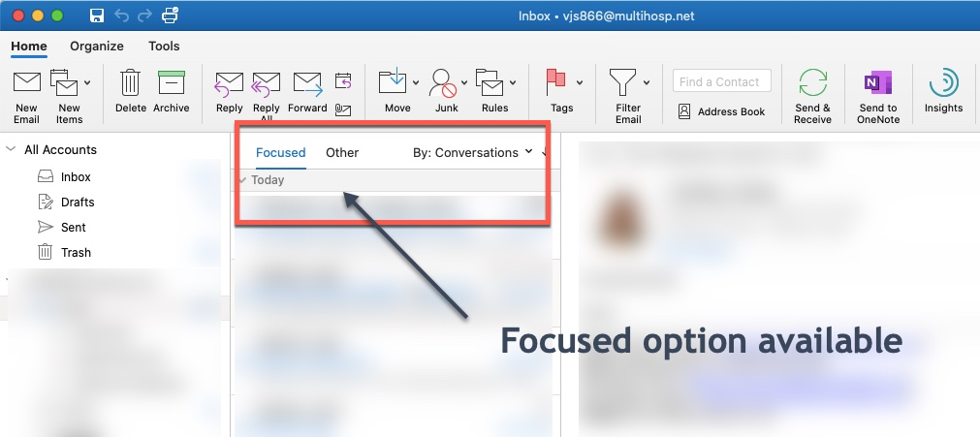Mark sender as Junk
This screenshot has height=437, width=980.
coord(443,92)
